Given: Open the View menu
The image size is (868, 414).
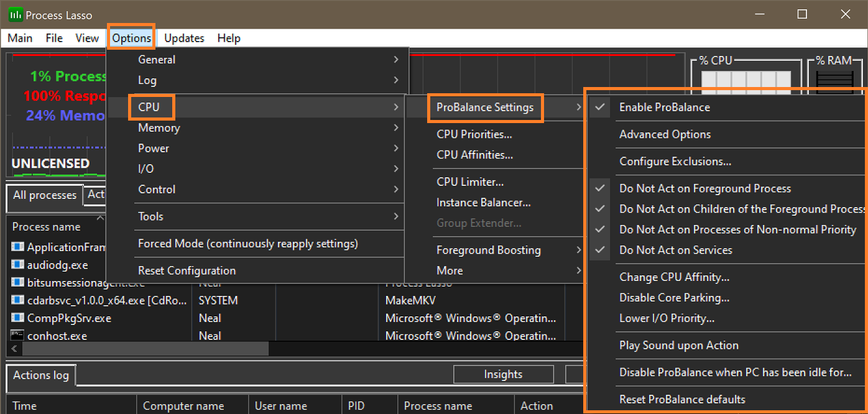Looking at the screenshot, I should tap(87, 38).
